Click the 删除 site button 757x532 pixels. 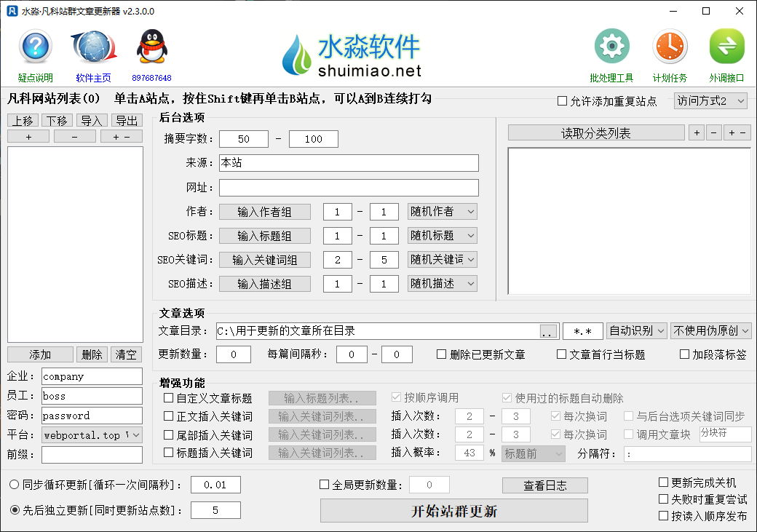92,354
